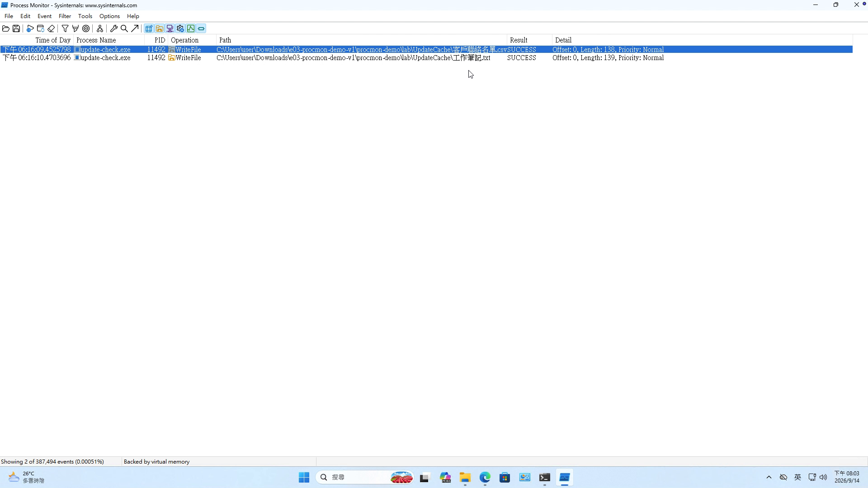Image resolution: width=868 pixels, height=488 pixels.
Task: Expand the hidden system tray icons chevron
Action: tap(769, 478)
